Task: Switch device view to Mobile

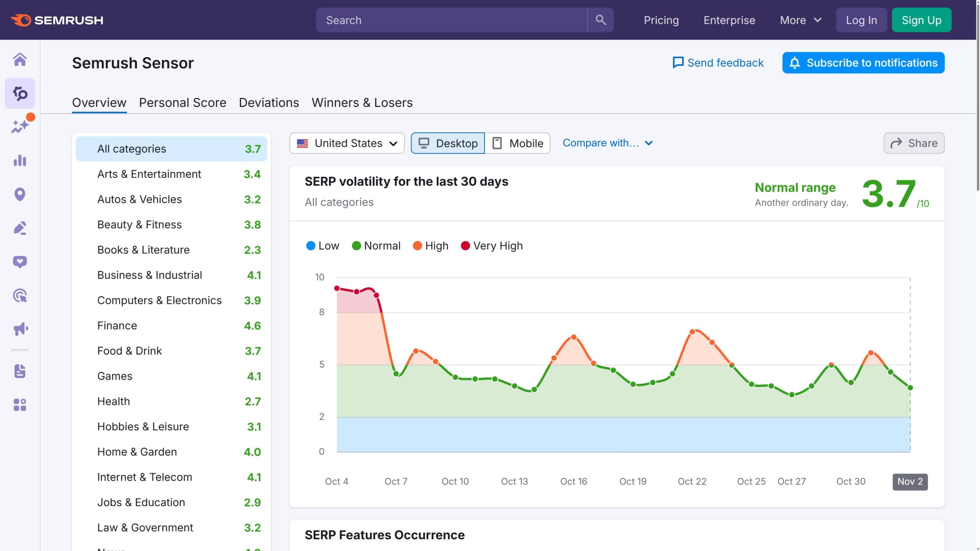Action: (x=518, y=143)
